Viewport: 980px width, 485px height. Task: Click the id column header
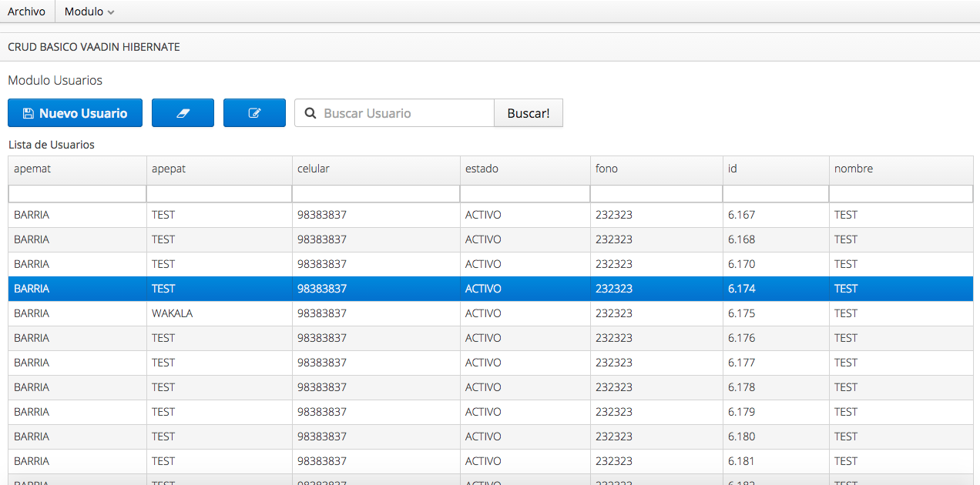(x=775, y=169)
